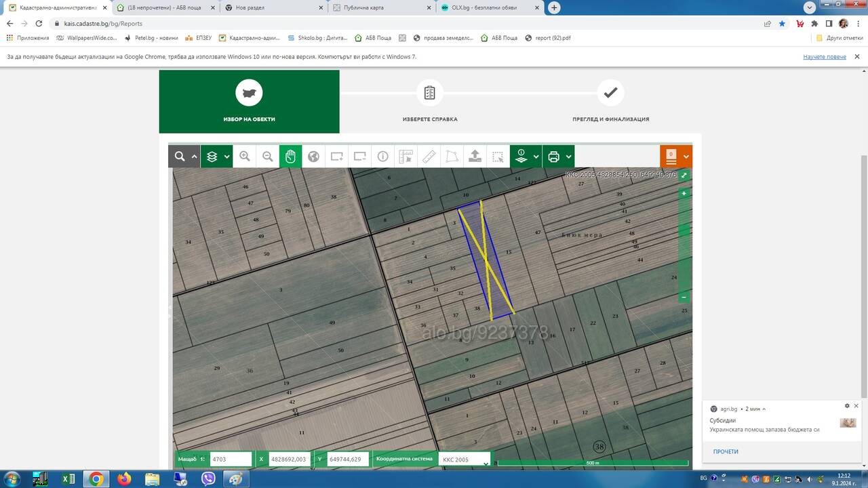Screen dimensions: 868x488
Task: Expand the layer information dropdown arrow
Action: pyautogui.click(x=536, y=157)
